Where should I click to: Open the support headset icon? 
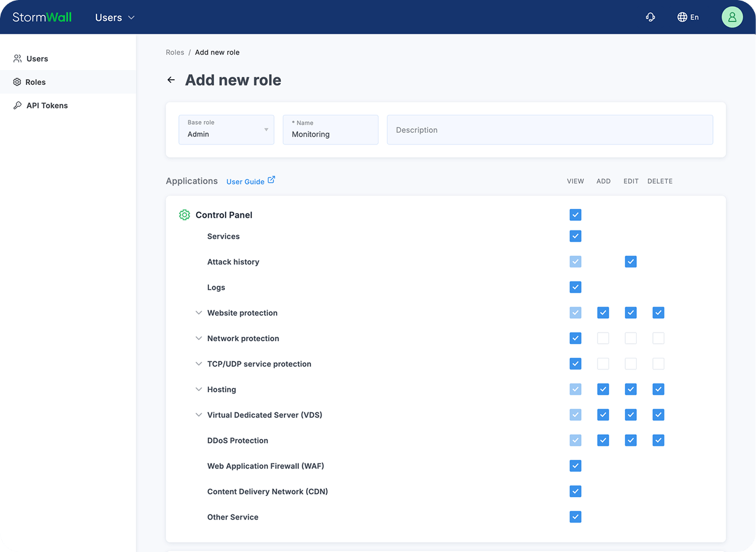pyautogui.click(x=650, y=17)
